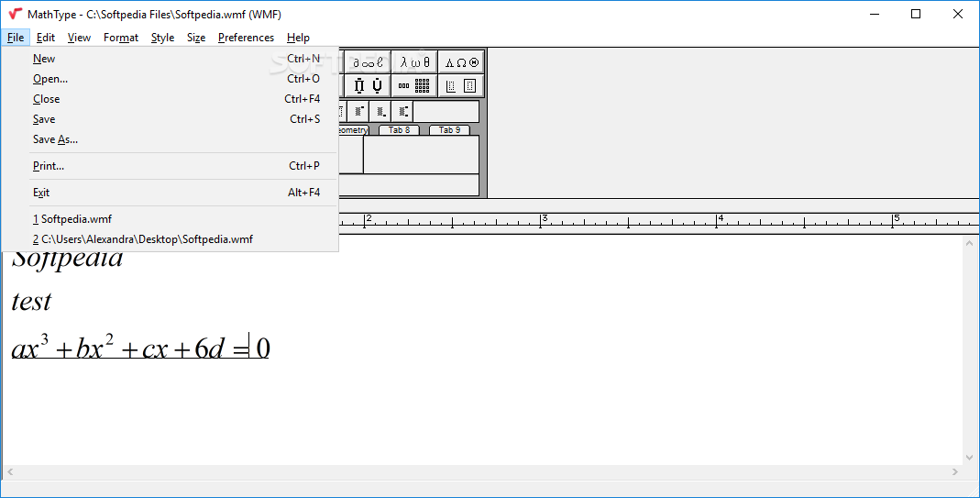Open the labeled products and set templates palette
Image resolution: width=980 pixels, height=498 pixels.
(368, 85)
